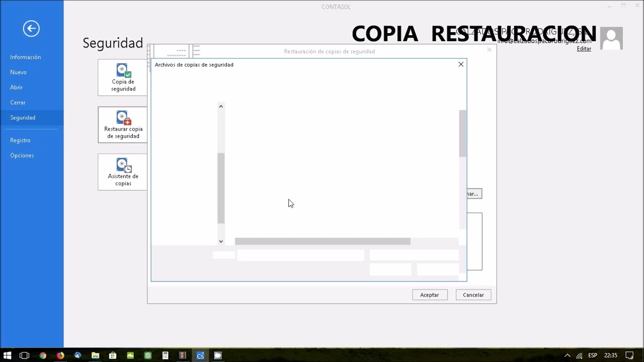
Task: Open the Windows Start menu
Action: (8, 355)
